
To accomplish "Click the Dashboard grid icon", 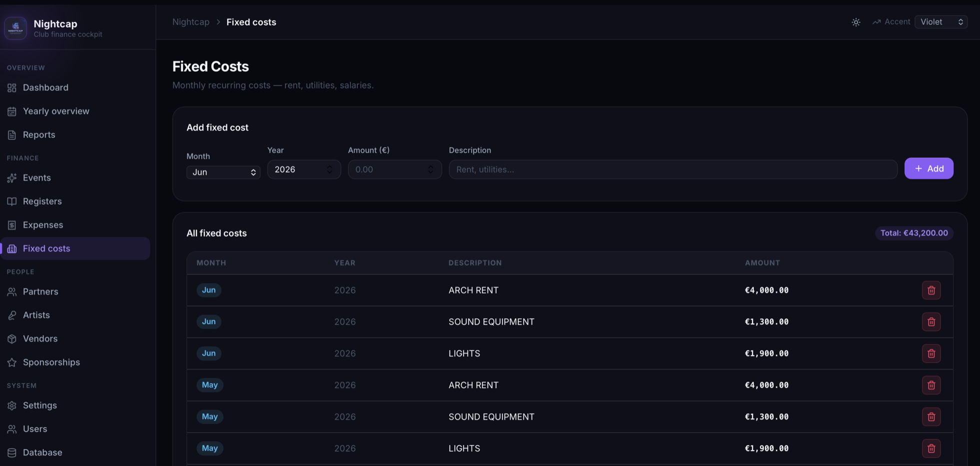I will (x=12, y=88).
